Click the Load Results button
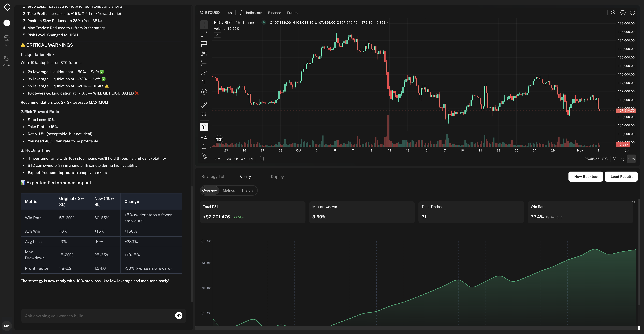 point(622,176)
